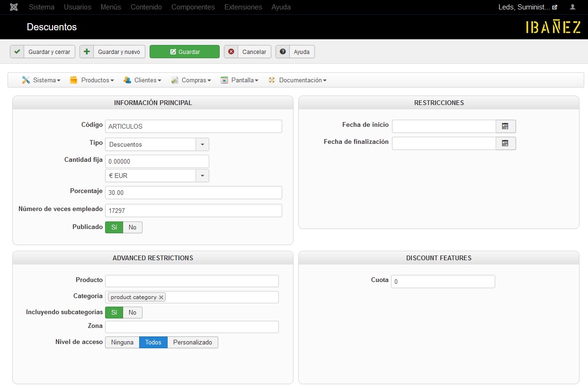Screen dimensions: 588x388
Task: Click Guardar y cerrar button
Action: coord(43,52)
